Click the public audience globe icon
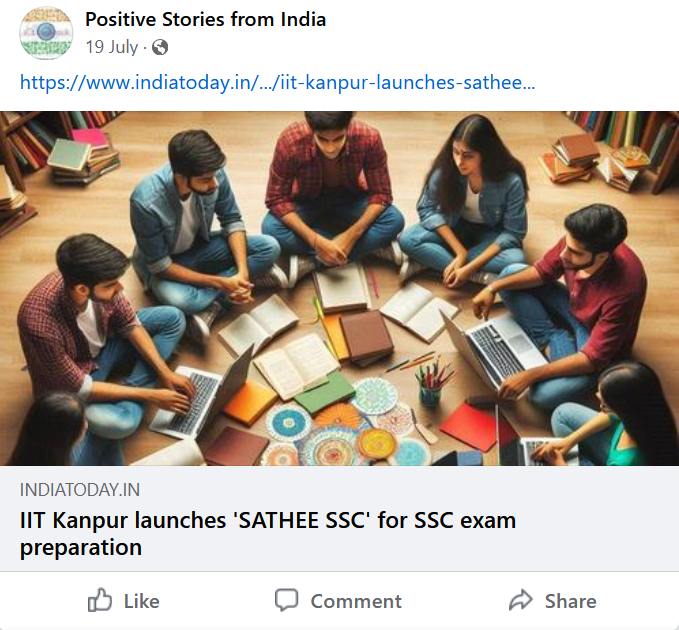The width and height of the screenshot is (679, 630). click(160, 47)
